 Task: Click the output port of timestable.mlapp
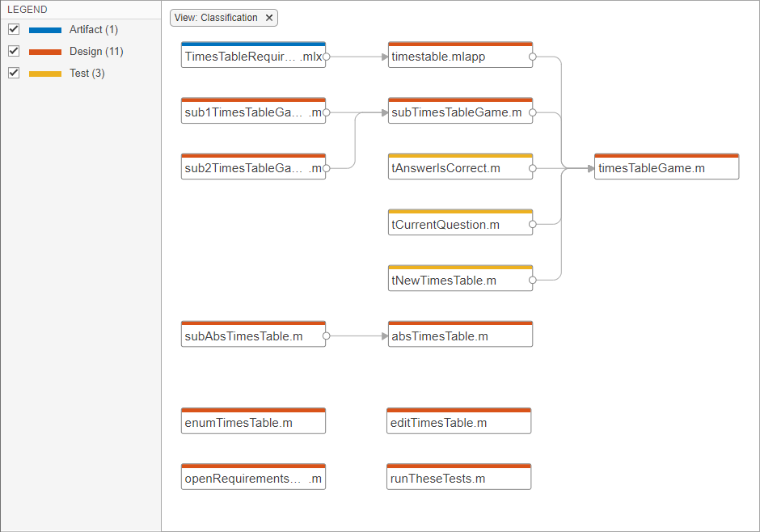[533, 57]
